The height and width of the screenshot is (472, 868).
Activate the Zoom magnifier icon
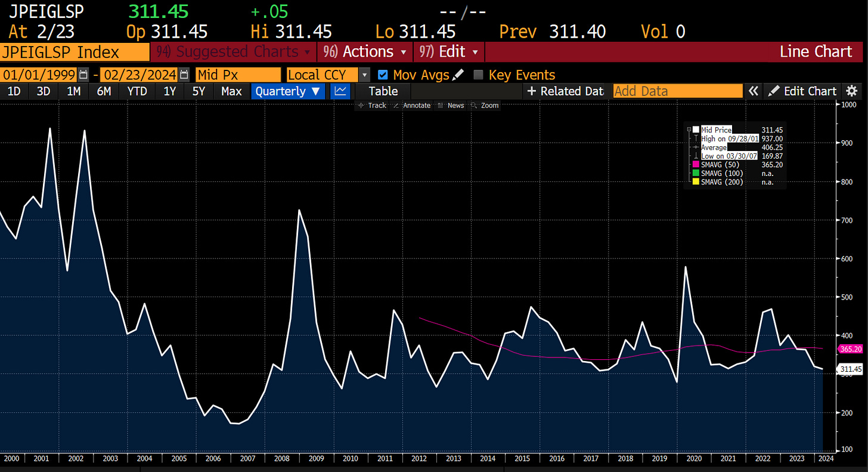[474, 105]
